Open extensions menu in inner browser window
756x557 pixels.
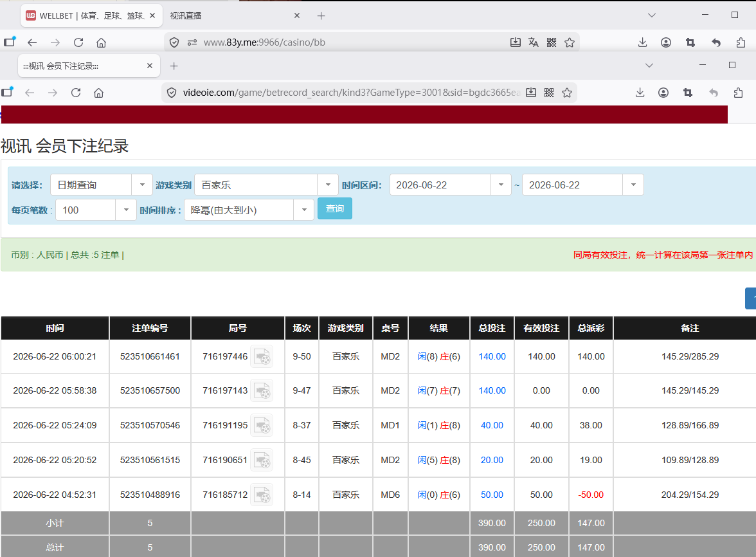[x=738, y=93]
